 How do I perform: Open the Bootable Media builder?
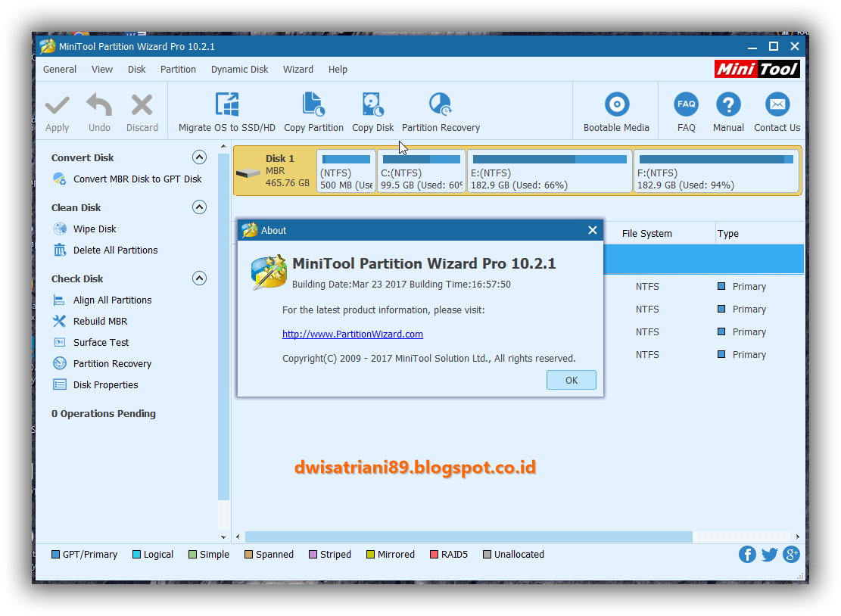pyautogui.click(x=616, y=112)
